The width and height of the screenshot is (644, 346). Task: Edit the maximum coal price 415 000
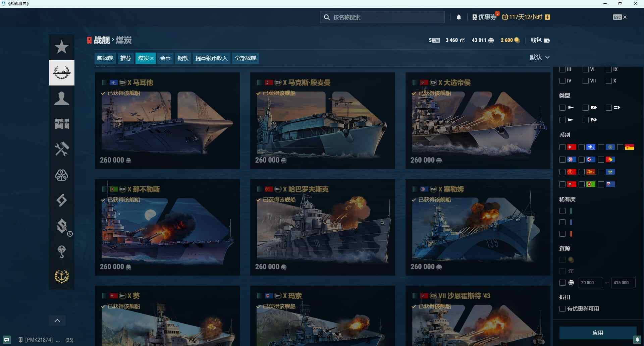point(623,283)
